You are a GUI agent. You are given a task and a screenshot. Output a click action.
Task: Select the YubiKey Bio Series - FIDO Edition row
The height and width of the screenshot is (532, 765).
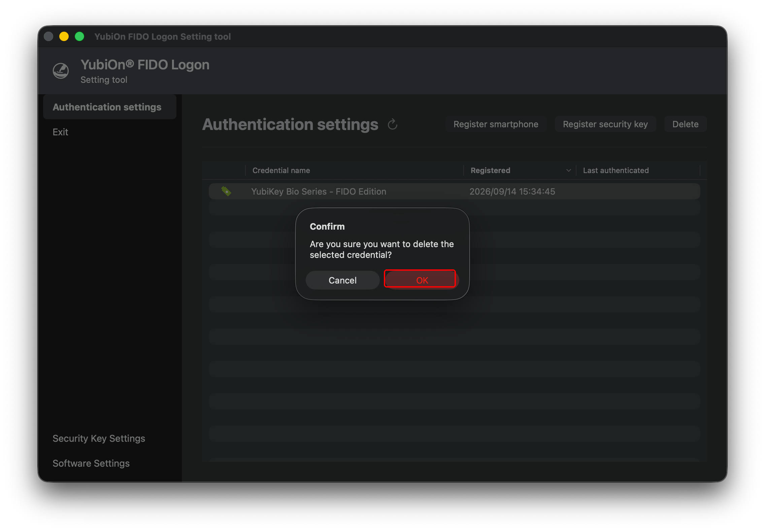pyautogui.click(x=454, y=191)
